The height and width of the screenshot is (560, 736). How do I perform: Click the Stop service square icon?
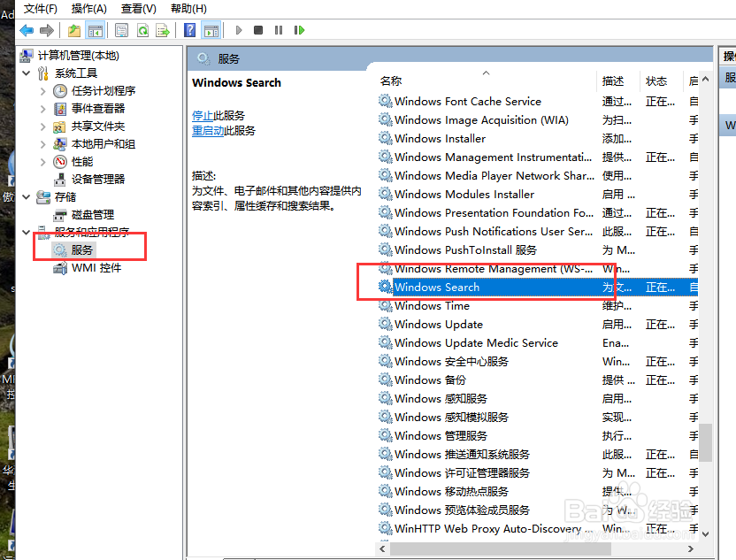[x=258, y=30]
